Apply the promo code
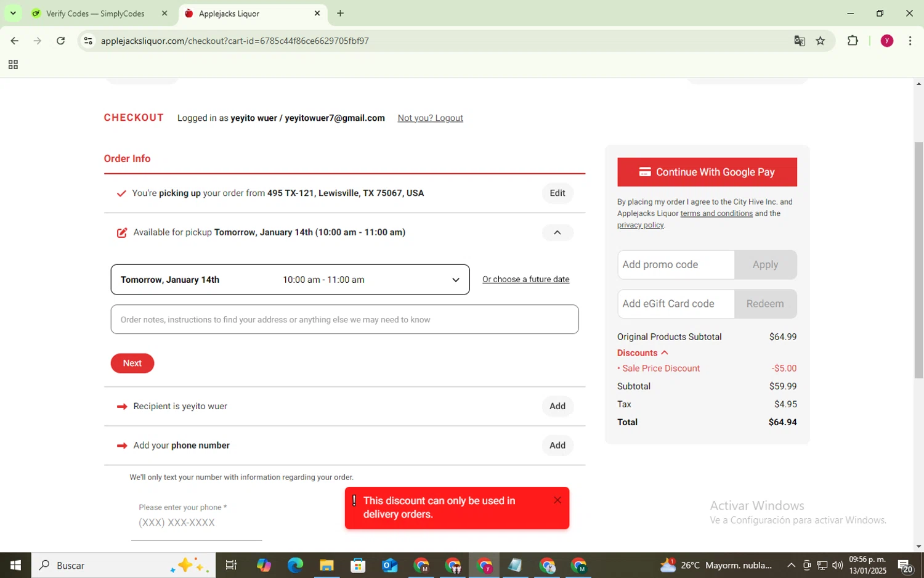This screenshot has width=924, height=578. click(x=766, y=264)
